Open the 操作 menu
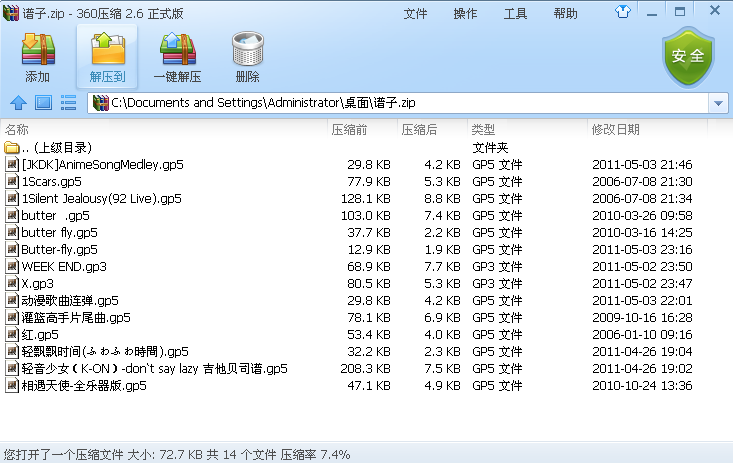The height and width of the screenshot is (463, 733). point(465,14)
